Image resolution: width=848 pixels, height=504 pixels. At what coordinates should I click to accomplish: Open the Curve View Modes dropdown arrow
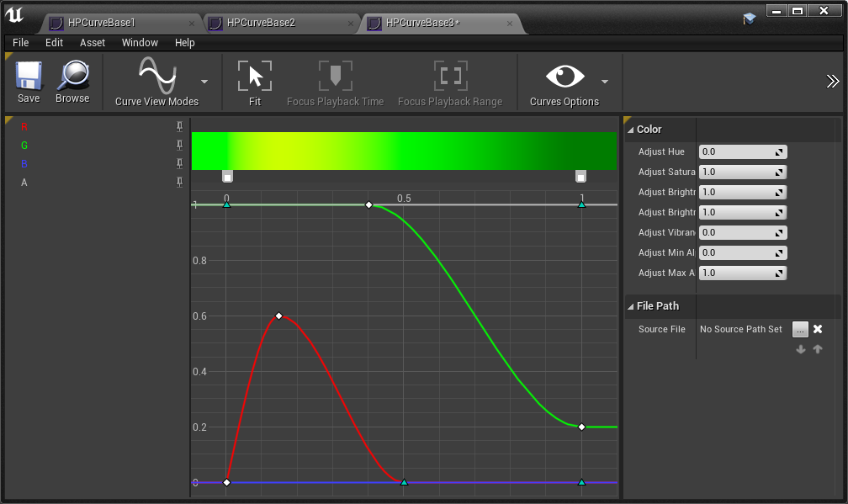[x=204, y=82]
